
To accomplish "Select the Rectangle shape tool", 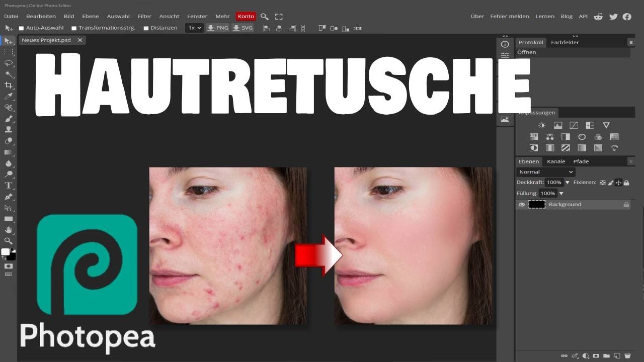I will click(x=9, y=219).
